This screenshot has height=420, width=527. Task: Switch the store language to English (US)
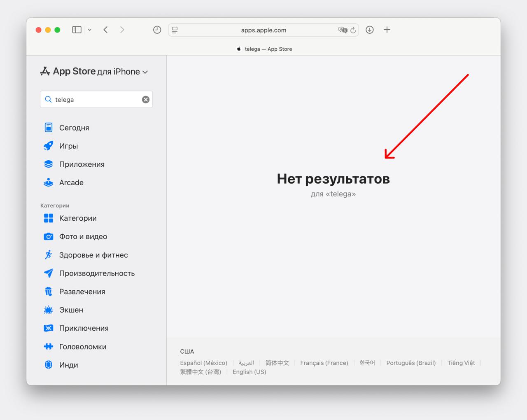[x=249, y=371]
